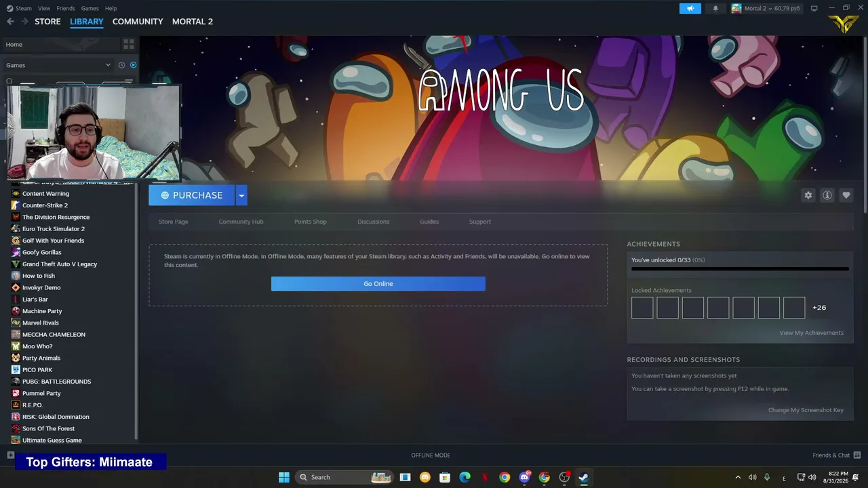868x488 pixels.
Task: Click the Marvel Rivals game icon
Action: [16, 323]
